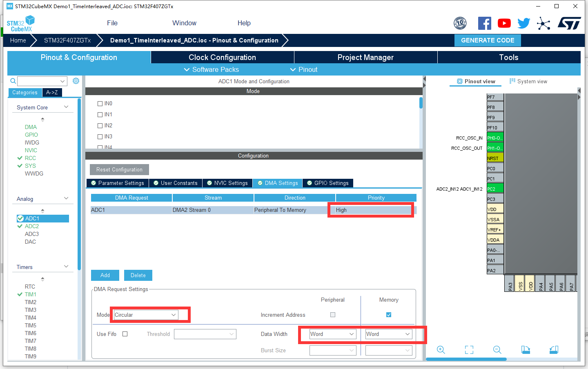This screenshot has width=588, height=369.
Task: Fit the pinout view to the window
Action: 469,350
